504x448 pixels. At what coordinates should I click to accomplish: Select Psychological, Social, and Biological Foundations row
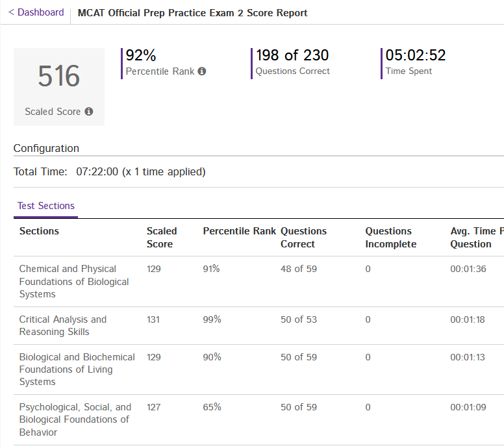[75, 419]
